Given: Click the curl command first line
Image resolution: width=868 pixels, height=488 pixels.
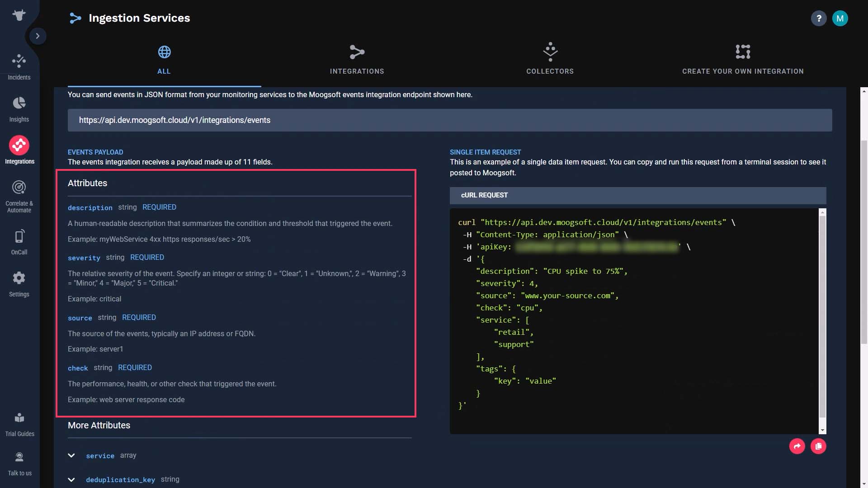Looking at the screenshot, I should tap(597, 222).
